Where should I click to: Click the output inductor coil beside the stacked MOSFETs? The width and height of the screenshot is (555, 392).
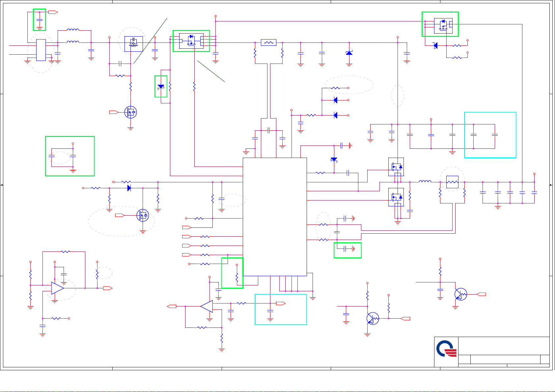pos(425,181)
